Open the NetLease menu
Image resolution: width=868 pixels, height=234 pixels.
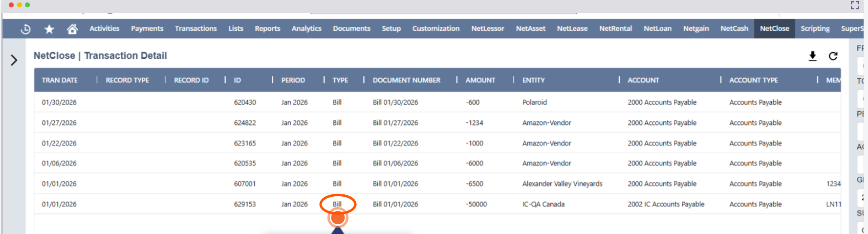(572, 28)
